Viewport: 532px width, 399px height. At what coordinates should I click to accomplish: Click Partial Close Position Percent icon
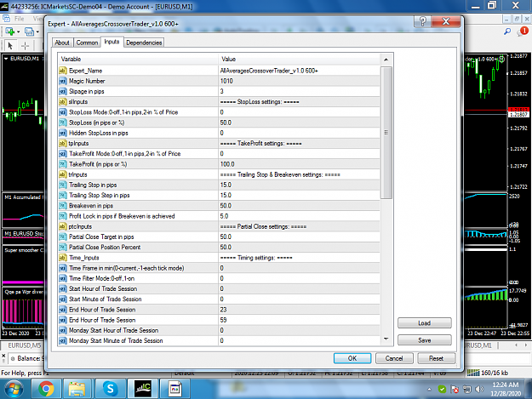tap(63, 247)
